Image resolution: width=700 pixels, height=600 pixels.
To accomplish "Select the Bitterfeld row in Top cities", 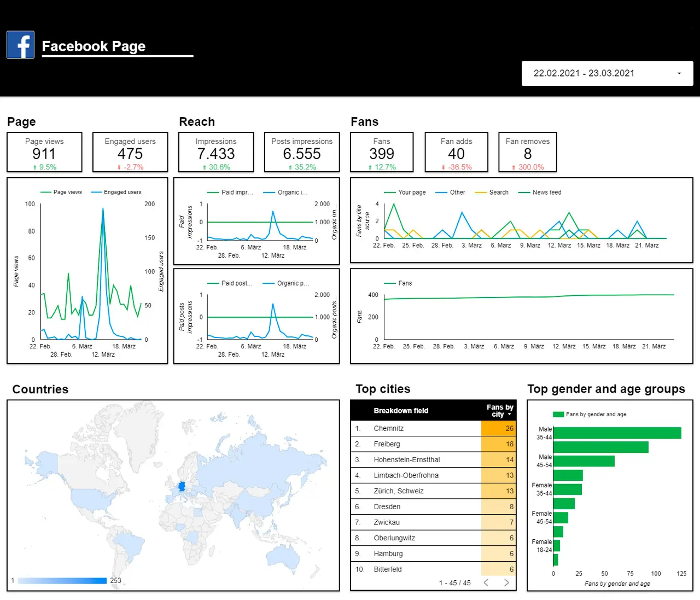I will [x=433, y=569].
